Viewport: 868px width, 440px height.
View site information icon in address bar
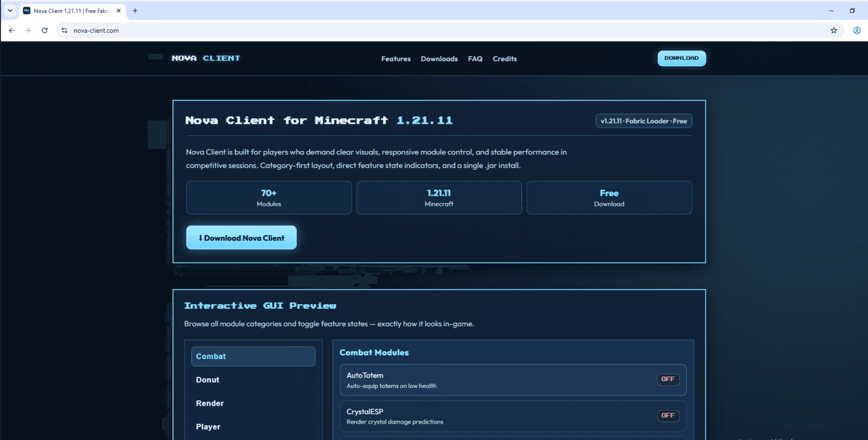[x=64, y=31]
